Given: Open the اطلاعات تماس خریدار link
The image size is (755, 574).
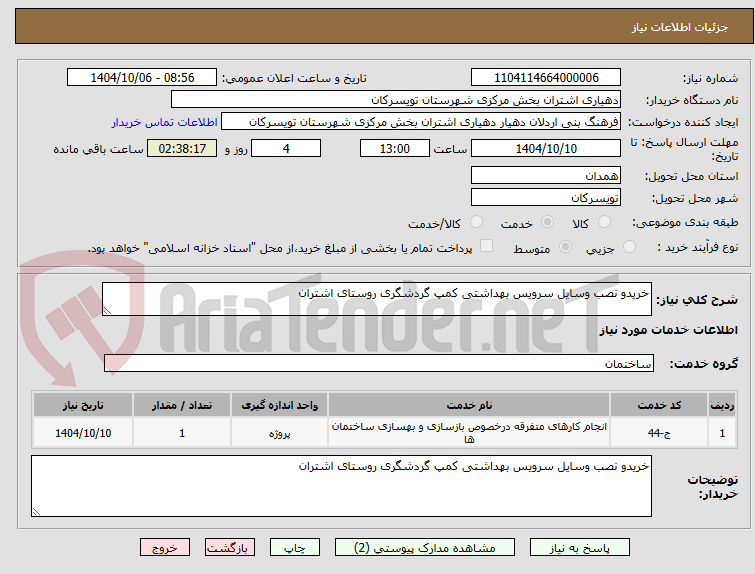Looking at the screenshot, I should pos(165,122).
